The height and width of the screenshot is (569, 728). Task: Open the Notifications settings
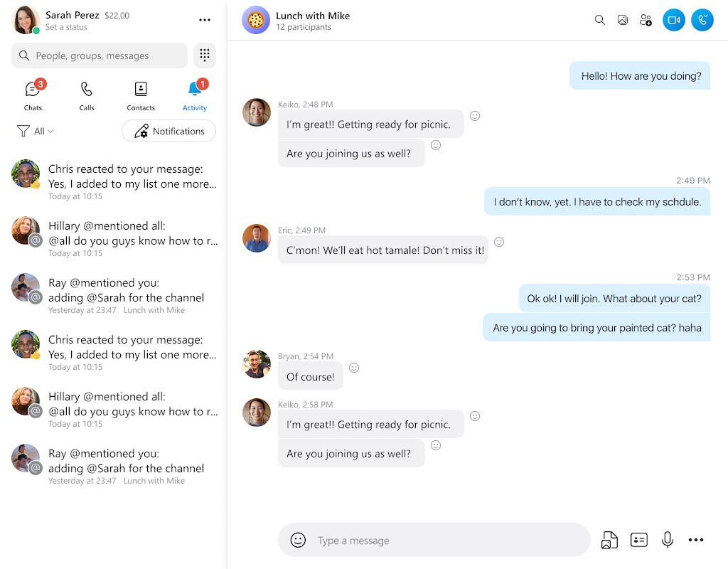[x=168, y=131]
